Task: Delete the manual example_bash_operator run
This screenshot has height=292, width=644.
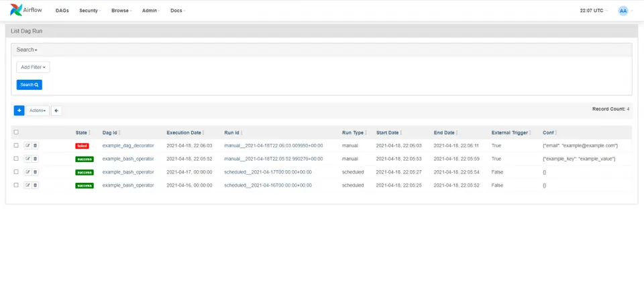Action: pos(35,159)
